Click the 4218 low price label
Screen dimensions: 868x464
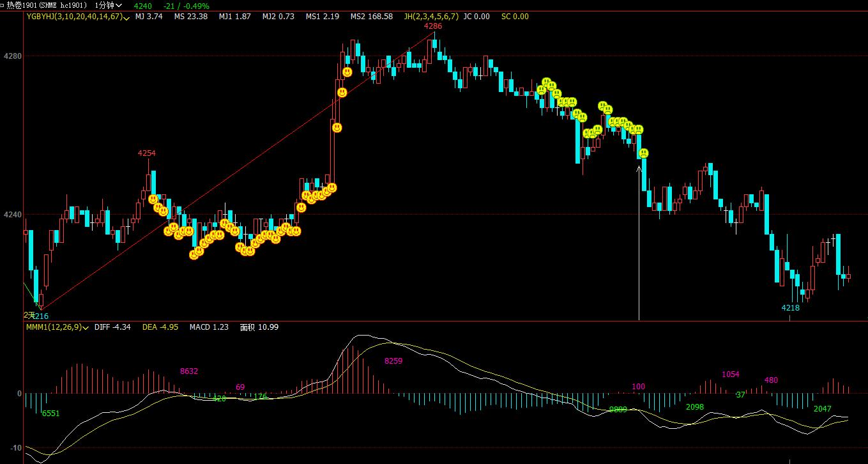(790, 308)
